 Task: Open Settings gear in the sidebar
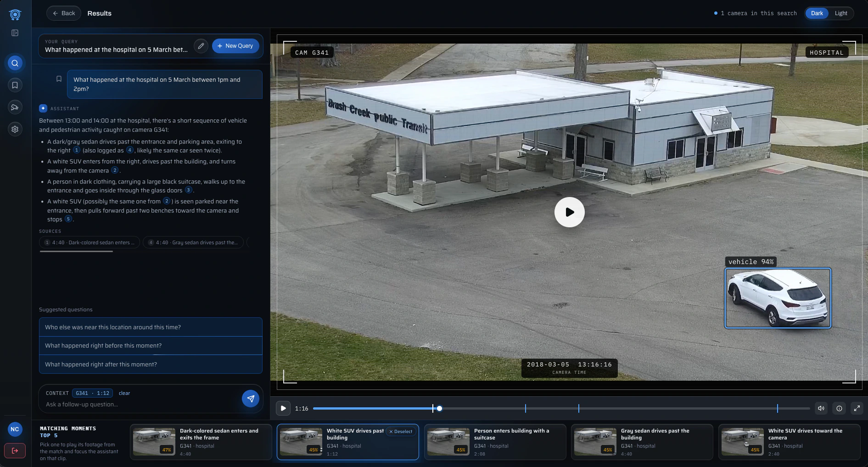[x=15, y=129]
